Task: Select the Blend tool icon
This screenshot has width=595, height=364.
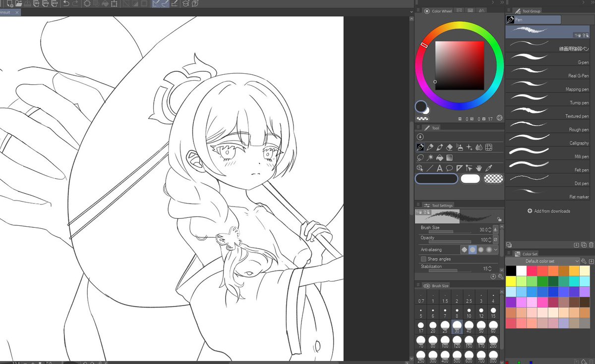Action: point(478,147)
